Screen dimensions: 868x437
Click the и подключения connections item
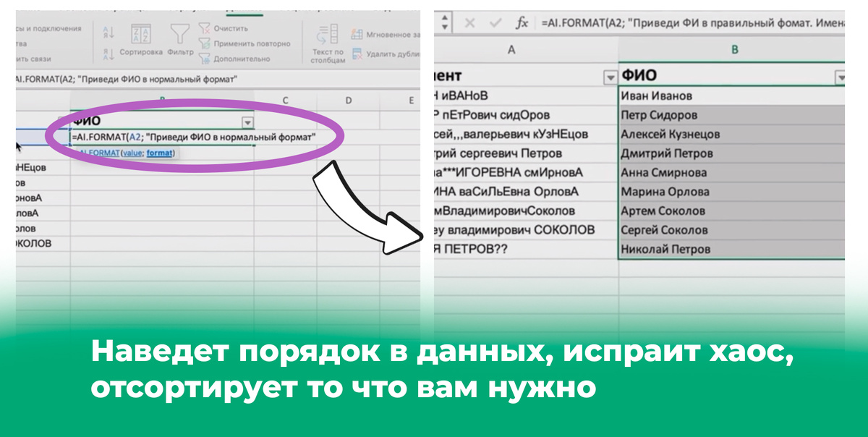pyautogui.click(x=48, y=28)
